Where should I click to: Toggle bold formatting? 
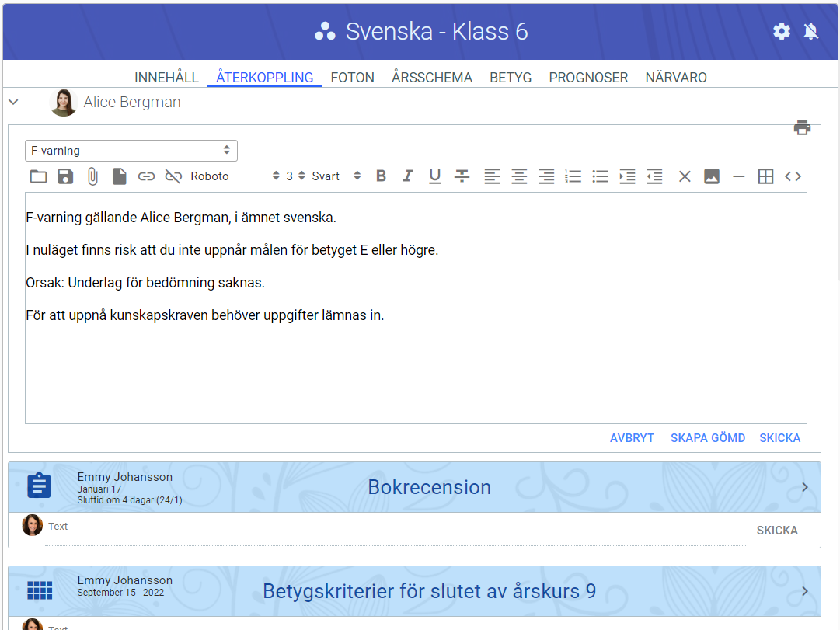pos(381,176)
